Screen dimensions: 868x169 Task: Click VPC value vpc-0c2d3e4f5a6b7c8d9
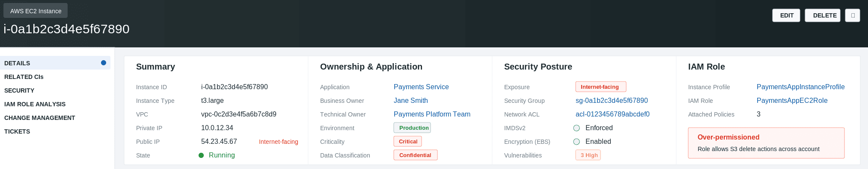point(239,114)
